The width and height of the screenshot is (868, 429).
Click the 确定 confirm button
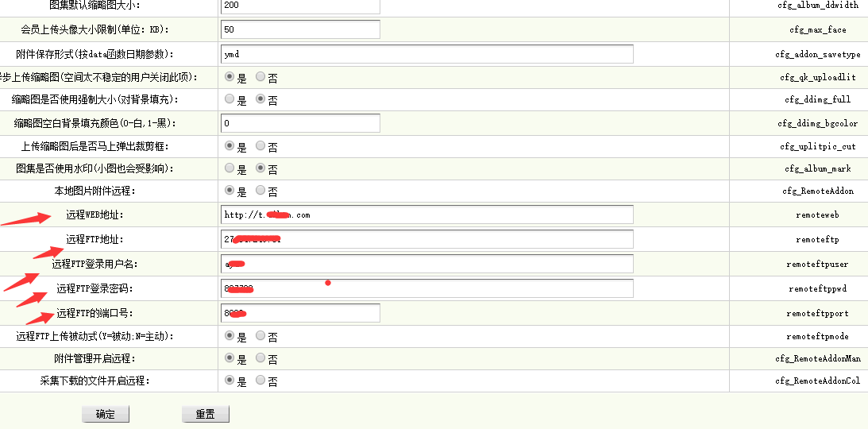click(x=106, y=414)
